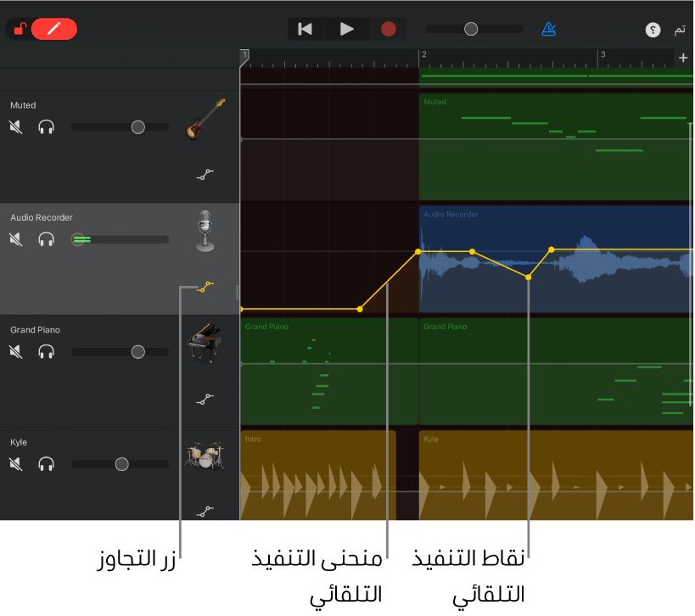Show automation for Audio Recorder track

click(x=205, y=287)
